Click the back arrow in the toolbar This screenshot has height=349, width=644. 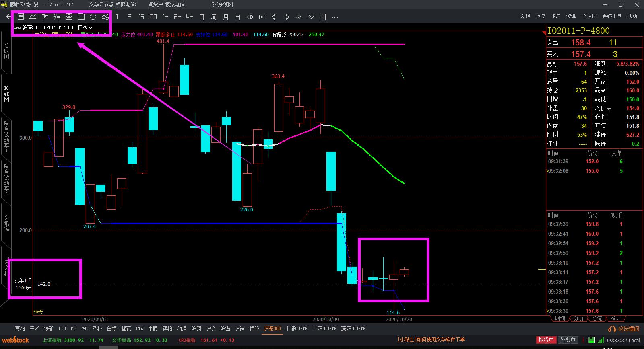point(8,17)
